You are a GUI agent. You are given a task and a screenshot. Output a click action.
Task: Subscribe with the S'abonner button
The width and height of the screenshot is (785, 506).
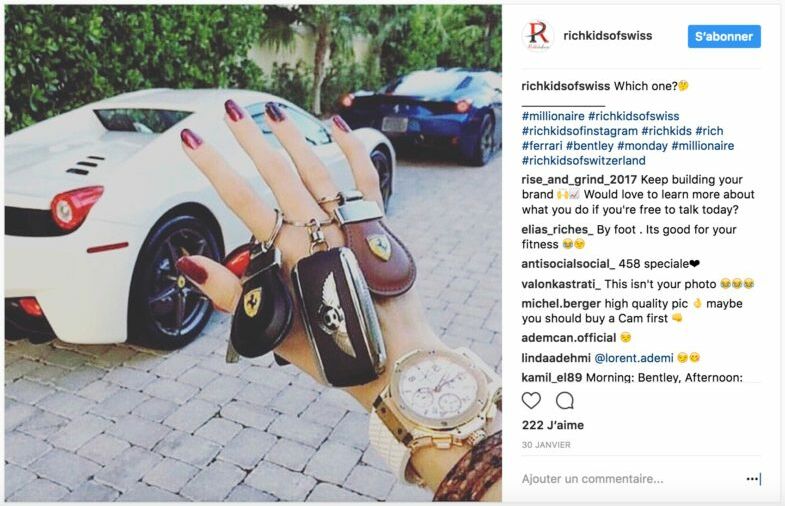(724, 37)
